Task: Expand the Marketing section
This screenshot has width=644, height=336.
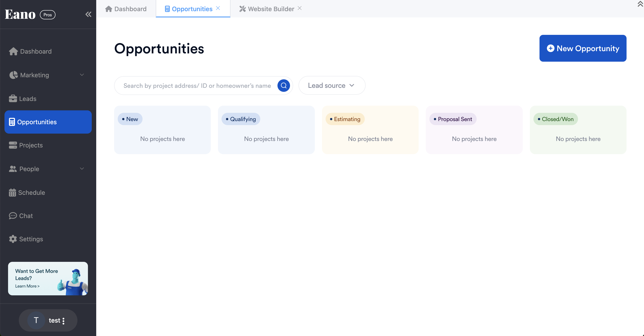Action: point(34,75)
